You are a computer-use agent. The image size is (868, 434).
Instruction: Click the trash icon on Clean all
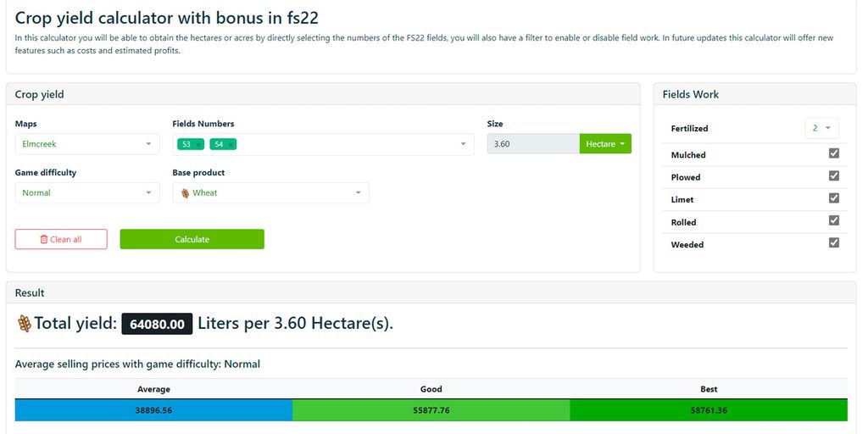pyautogui.click(x=44, y=240)
